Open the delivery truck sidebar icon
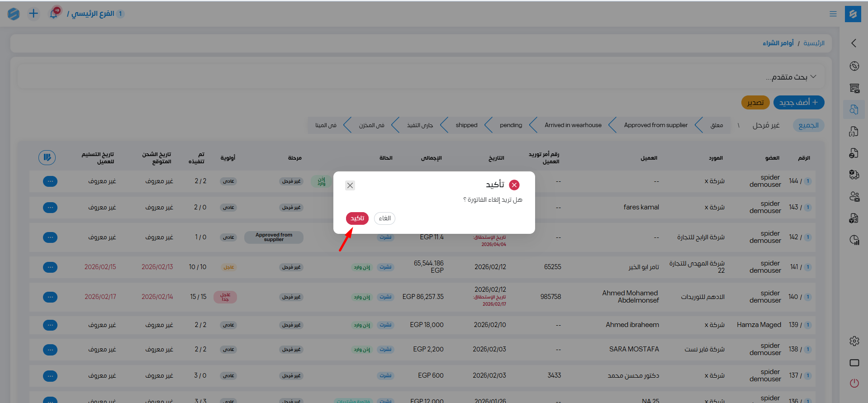The height and width of the screenshot is (403, 868). click(854, 175)
